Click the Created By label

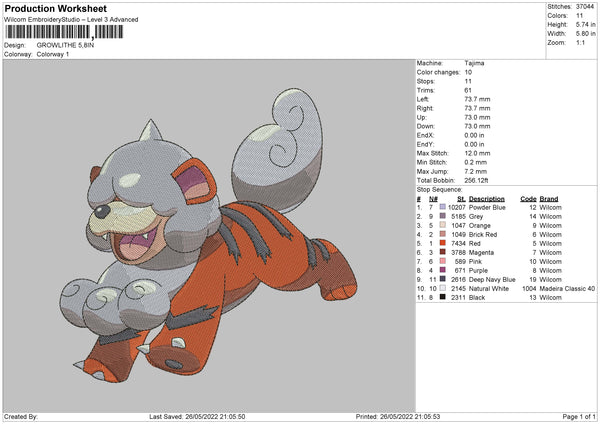coord(21,417)
